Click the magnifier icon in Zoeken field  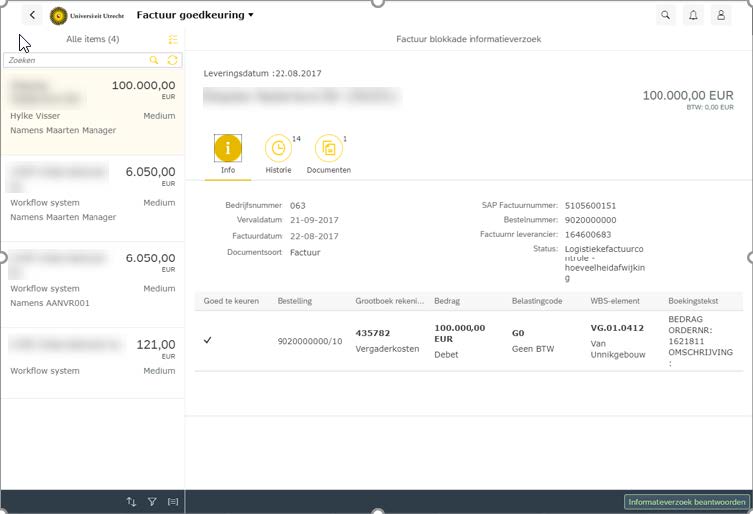click(154, 60)
